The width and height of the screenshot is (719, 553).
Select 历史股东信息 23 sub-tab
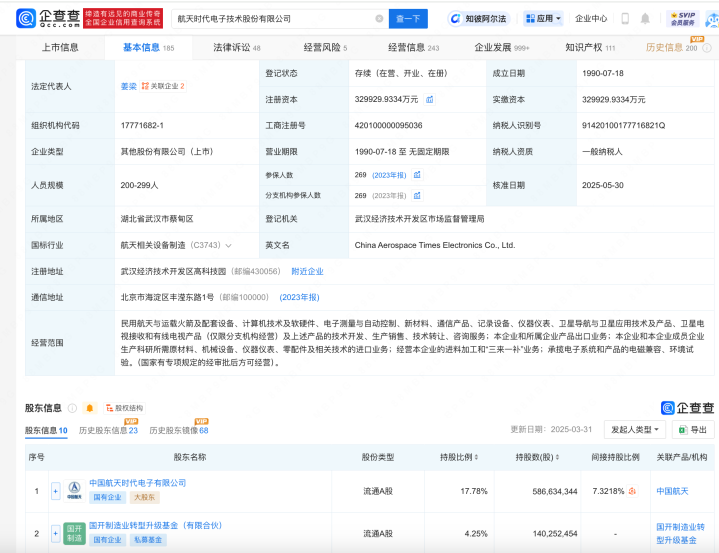pyautogui.click(x=108, y=430)
